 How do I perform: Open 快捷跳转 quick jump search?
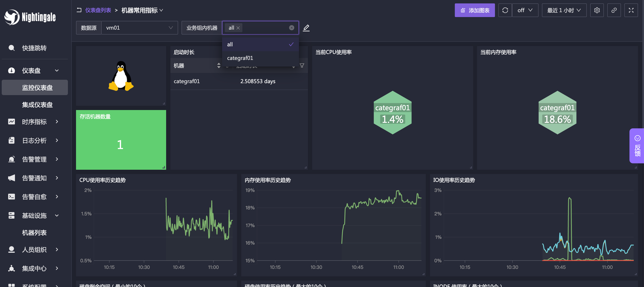click(x=35, y=48)
